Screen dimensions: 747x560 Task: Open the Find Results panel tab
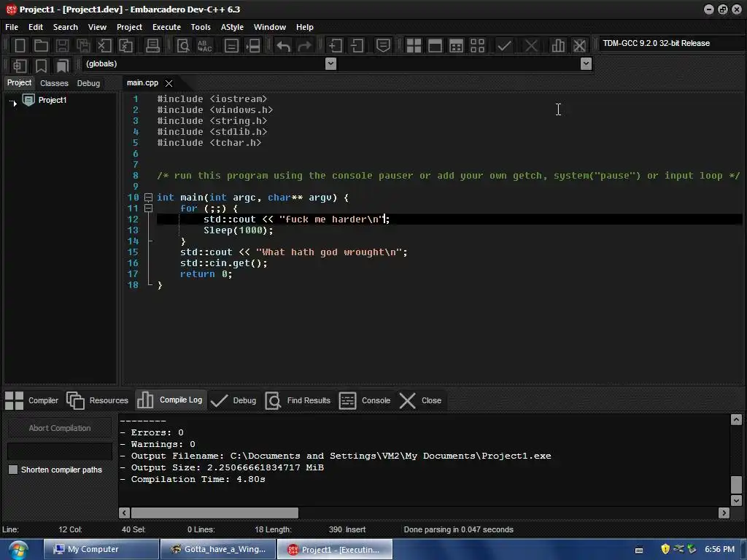(298, 400)
